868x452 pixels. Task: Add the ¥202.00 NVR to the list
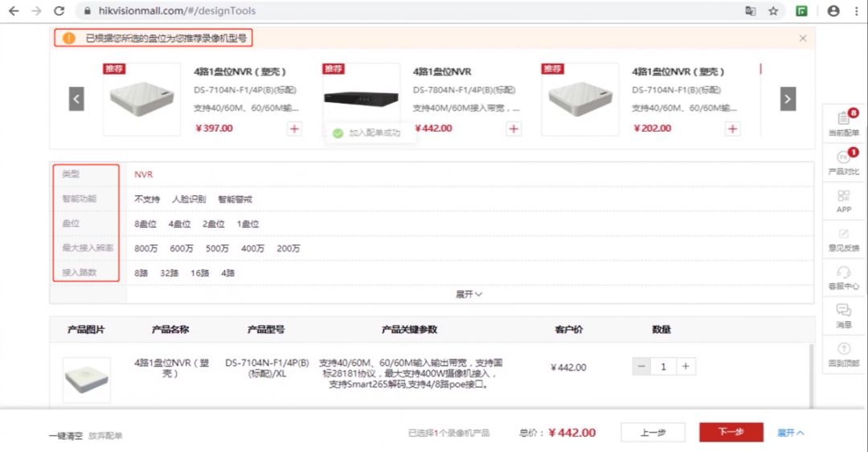point(732,129)
